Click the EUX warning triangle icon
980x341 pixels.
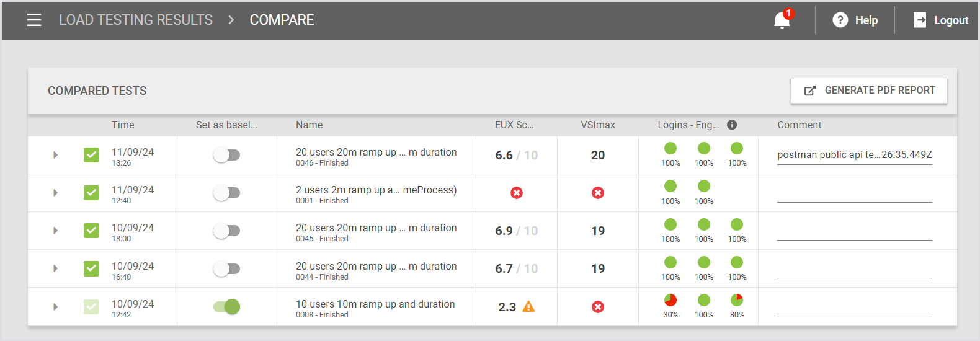tap(528, 307)
